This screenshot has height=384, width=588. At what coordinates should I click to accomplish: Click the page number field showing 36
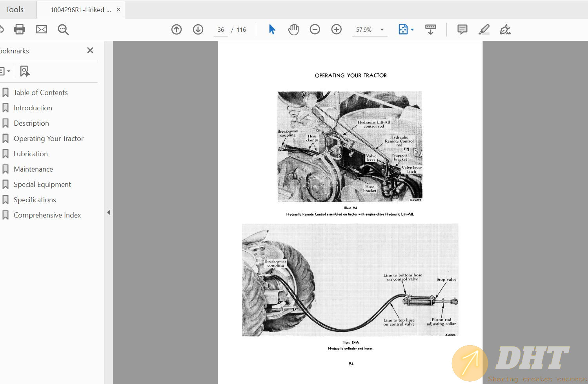[221, 30]
